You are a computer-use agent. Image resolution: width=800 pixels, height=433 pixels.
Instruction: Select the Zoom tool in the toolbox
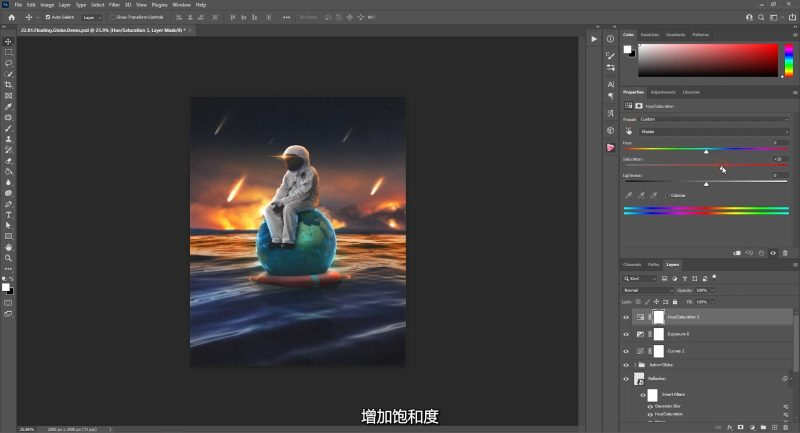pos(8,258)
